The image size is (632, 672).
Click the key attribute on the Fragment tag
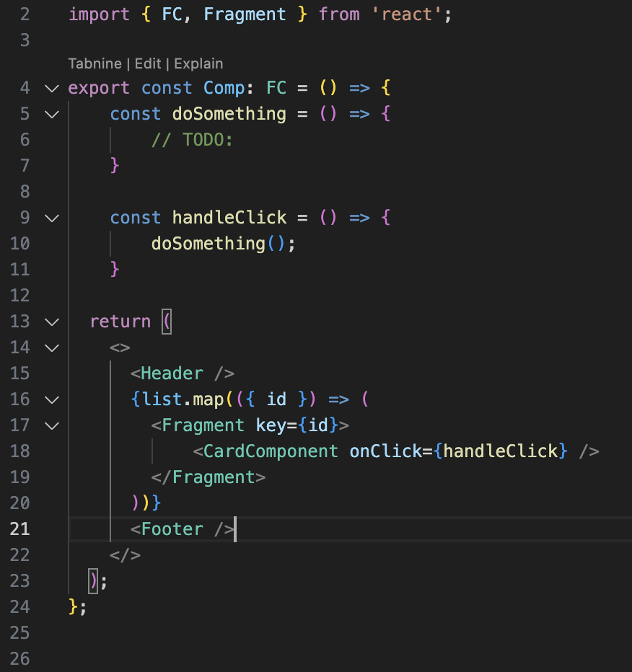point(271,425)
